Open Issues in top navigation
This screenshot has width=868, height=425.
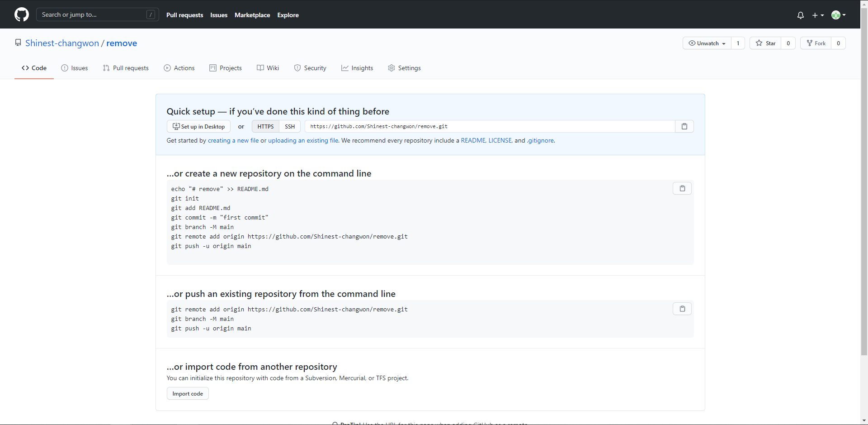click(219, 15)
